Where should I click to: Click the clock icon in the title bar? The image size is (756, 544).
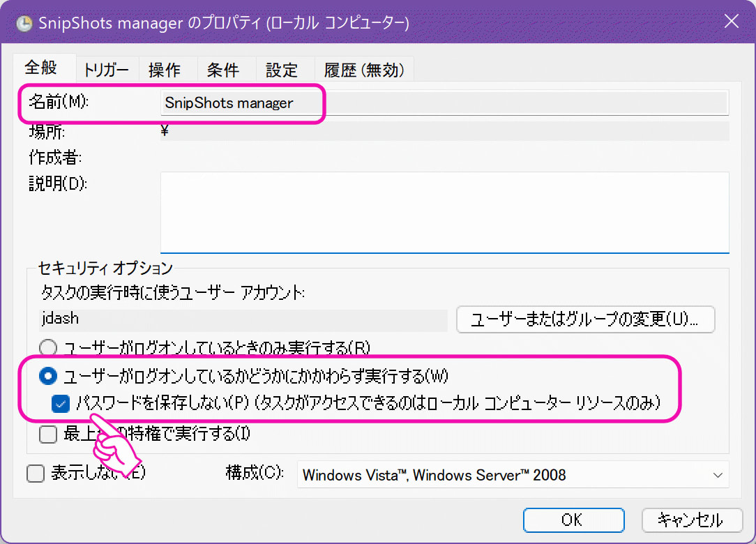coord(24,23)
